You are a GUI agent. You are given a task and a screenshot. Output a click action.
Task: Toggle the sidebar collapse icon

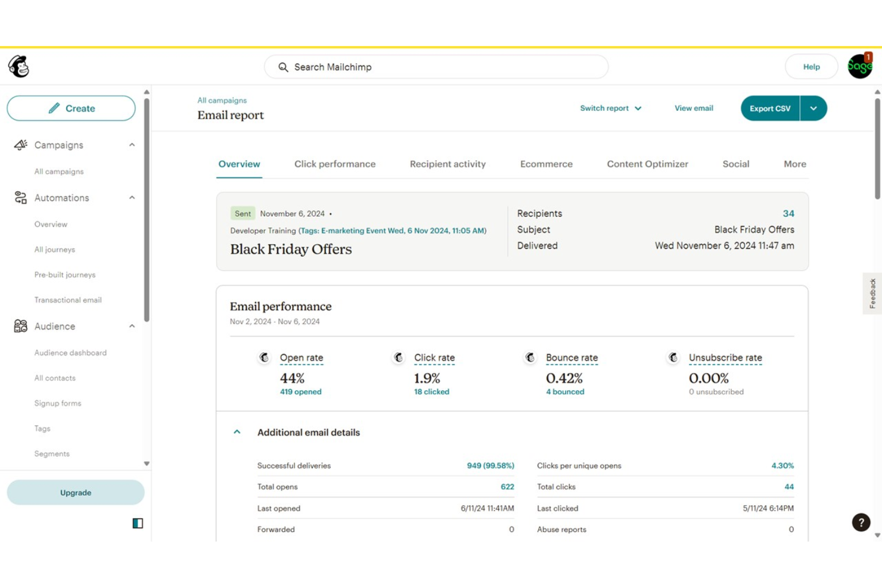click(137, 523)
